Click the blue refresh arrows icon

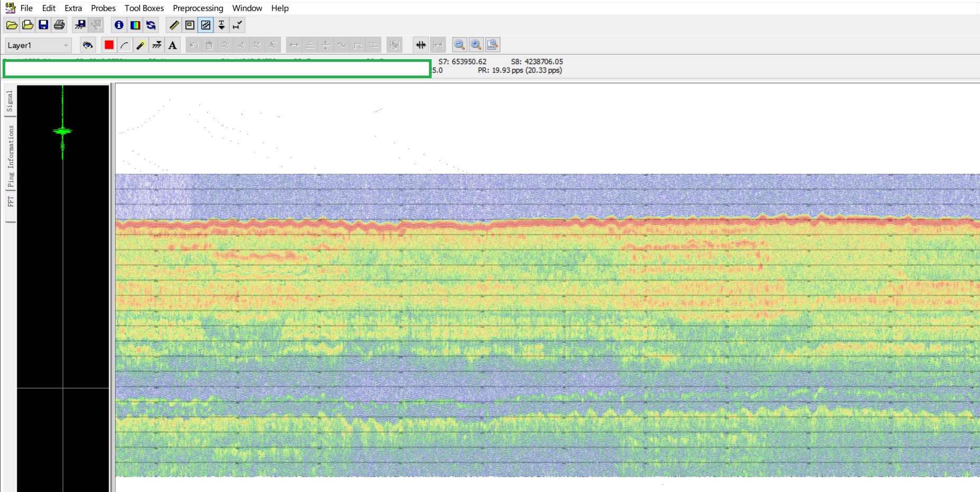click(x=151, y=25)
